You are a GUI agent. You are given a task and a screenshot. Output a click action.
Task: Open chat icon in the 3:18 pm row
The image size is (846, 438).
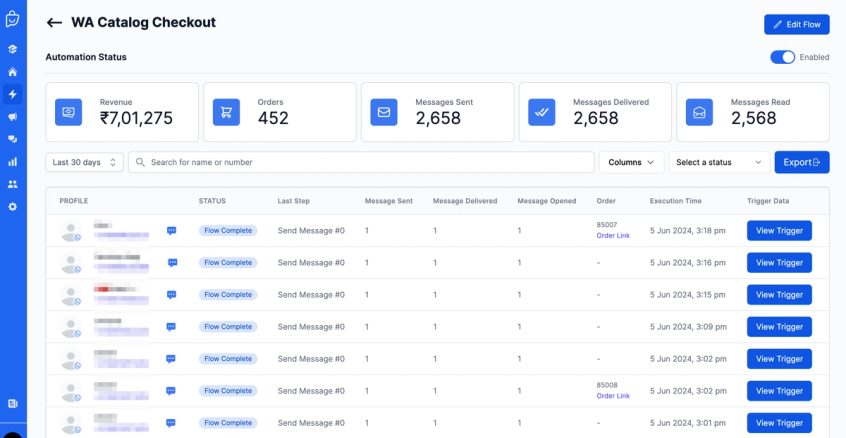172,231
